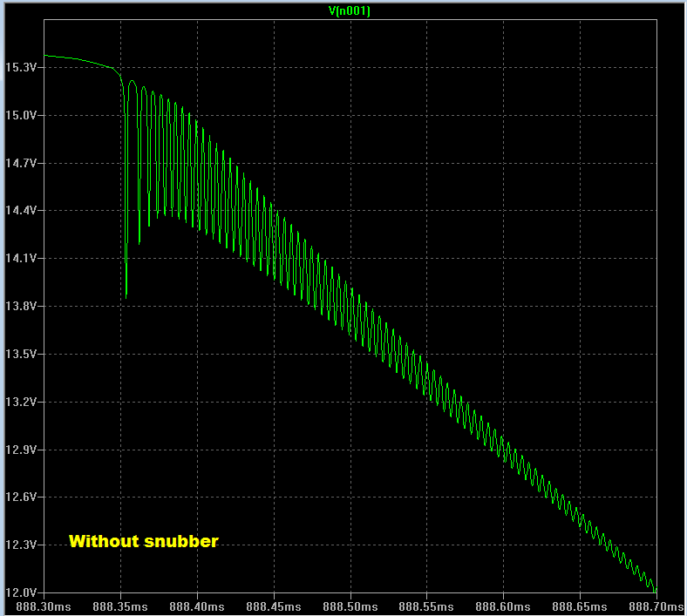The image size is (687, 616).
Task: Click the 13.8V axis tick label
Action: click(19, 306)
